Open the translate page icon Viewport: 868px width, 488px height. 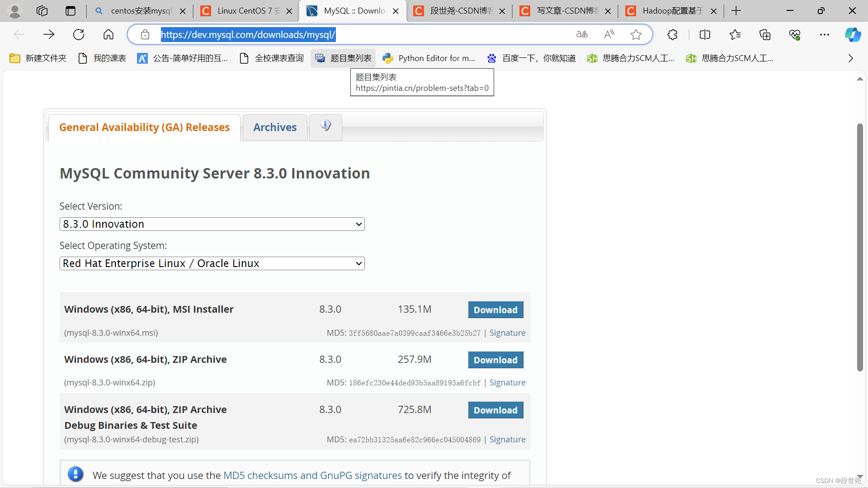[582, 34]
